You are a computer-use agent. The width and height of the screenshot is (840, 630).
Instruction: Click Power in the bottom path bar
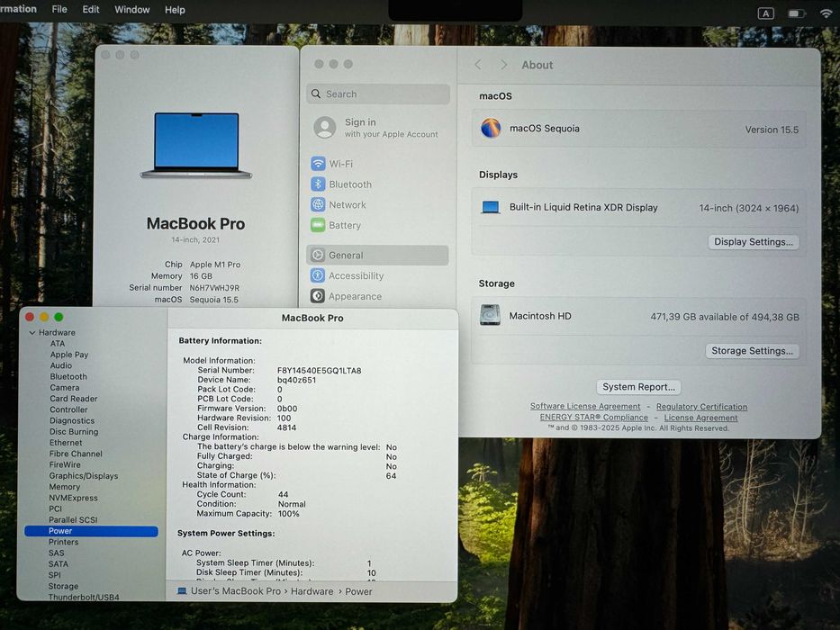click(x=358, y=591)
